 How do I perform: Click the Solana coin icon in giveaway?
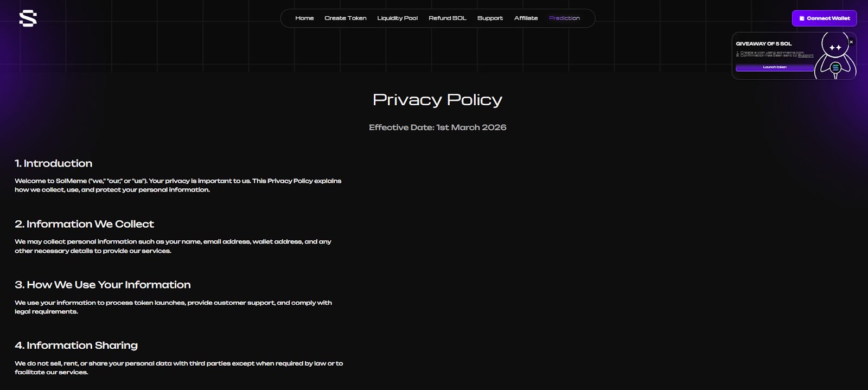coord(835,67)
